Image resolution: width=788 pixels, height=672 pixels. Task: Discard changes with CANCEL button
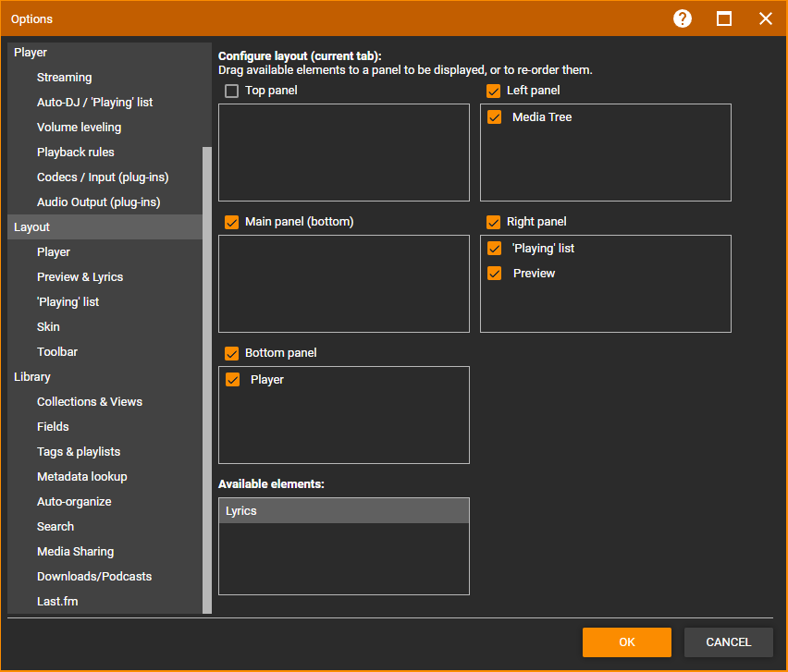pos(728,641)
